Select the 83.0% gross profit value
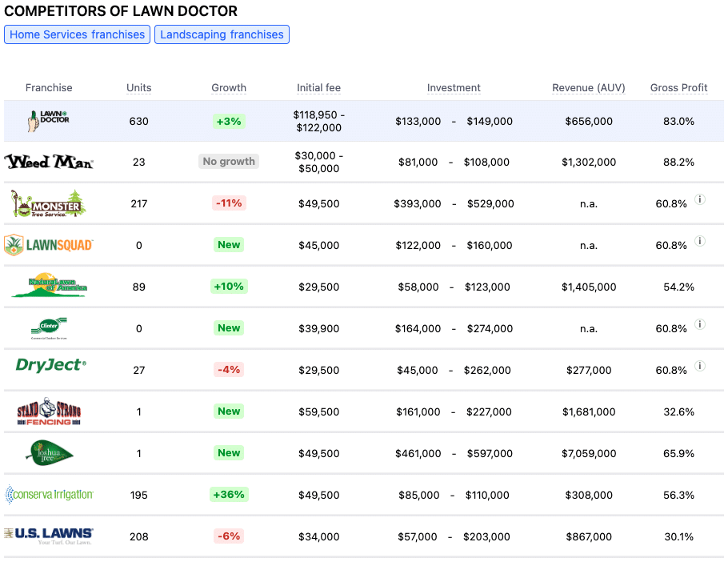728x566 pixels. click(678, 122)
